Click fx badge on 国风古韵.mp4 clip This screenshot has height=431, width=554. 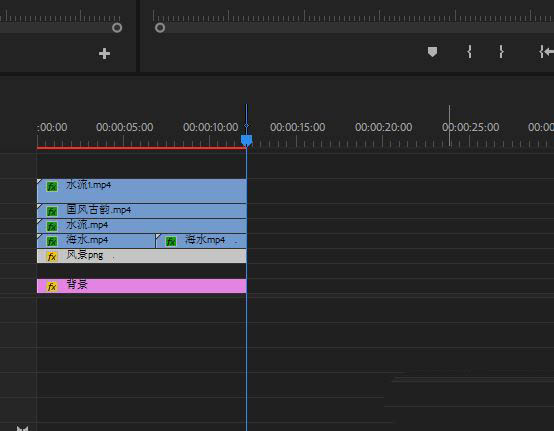tap(52, 211)
